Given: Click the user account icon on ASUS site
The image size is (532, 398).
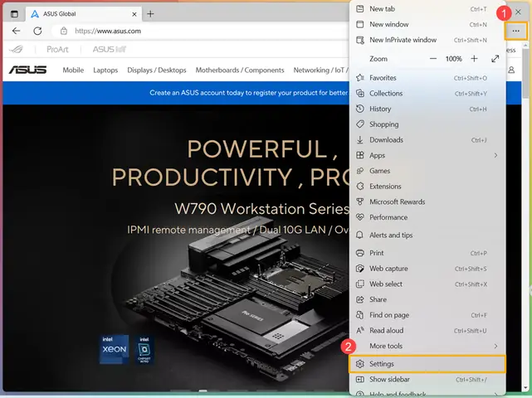Looking at the screenshot, I should [x=511, y=70].
